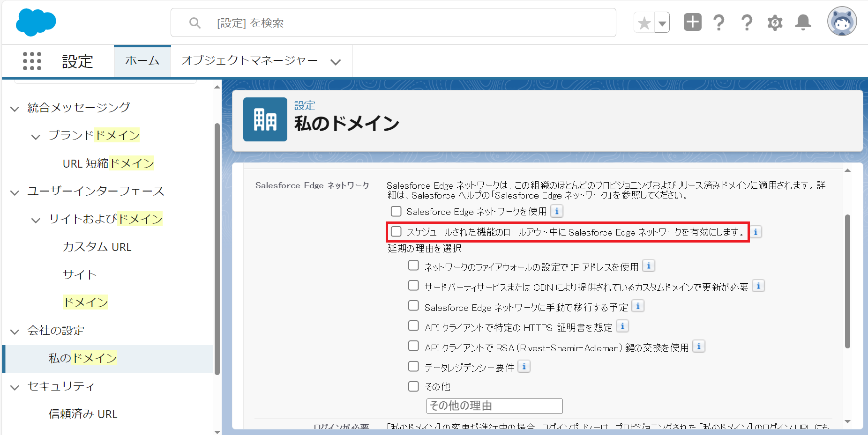This screenshot has width=868, height=435.
Task: Switch to the ホーム tab
Action: (x=142, y=61)
